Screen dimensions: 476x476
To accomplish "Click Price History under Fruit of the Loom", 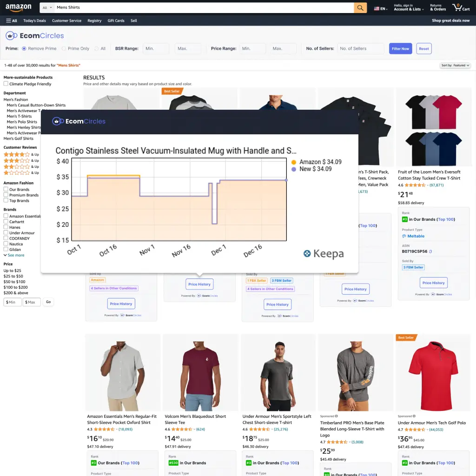I will click(x=433, y=283).
